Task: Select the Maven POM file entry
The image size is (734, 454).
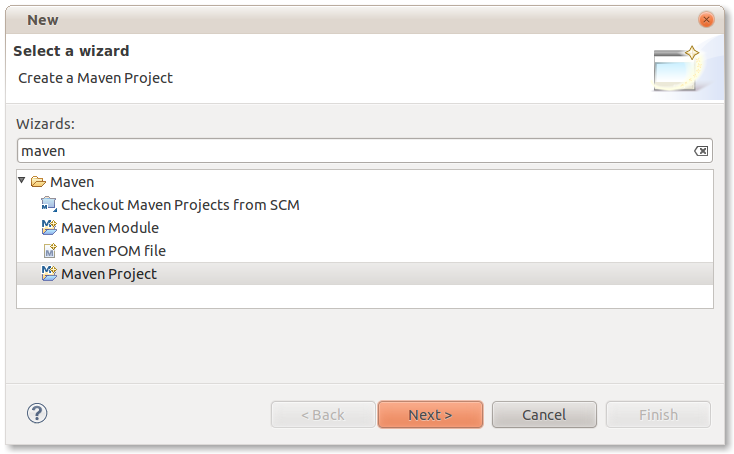Action: point(113,251)
